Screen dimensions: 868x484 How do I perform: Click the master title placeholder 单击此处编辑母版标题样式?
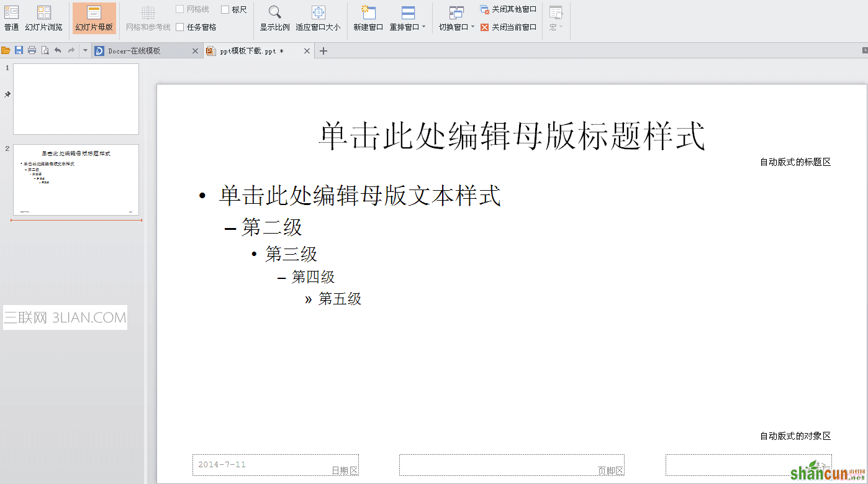[512, 135]
